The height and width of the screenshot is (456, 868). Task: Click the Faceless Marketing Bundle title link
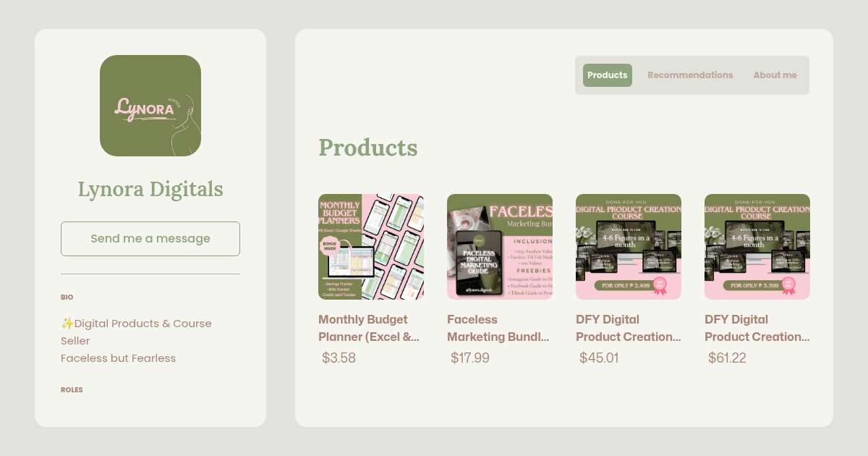(x=498, y=328)
